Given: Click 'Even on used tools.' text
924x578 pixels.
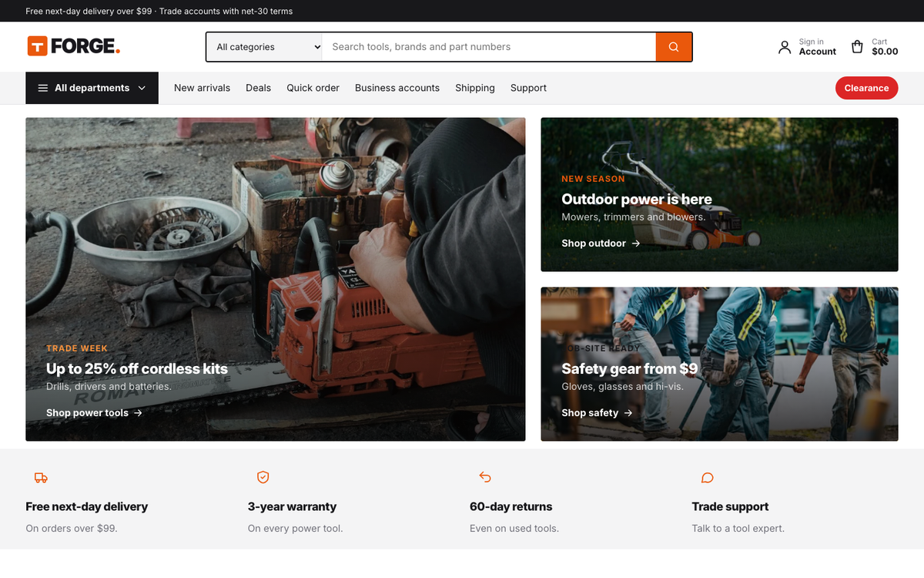Looking at the screenshot, I should (514, 529).
